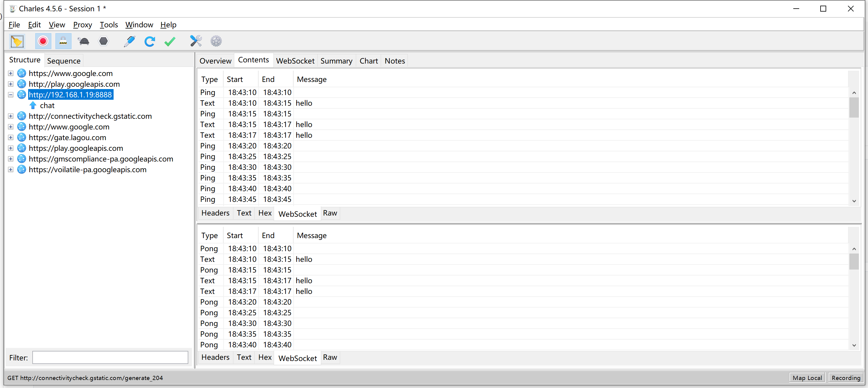Open Hex tab in lower response pane
The image size is (868, 388).
(265, 357)
